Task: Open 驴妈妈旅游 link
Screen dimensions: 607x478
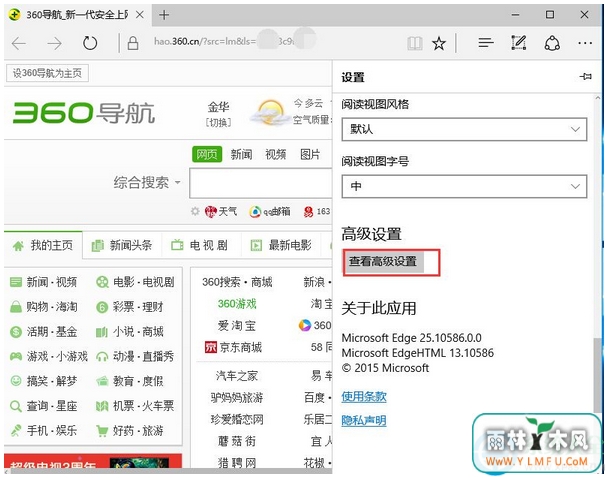Action: pos(237,397)
